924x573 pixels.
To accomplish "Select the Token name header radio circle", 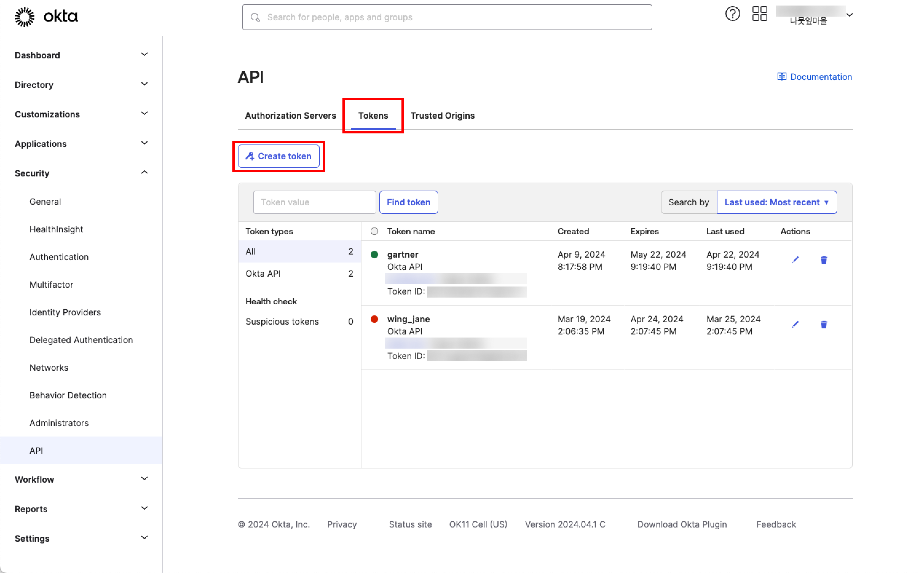I will pos(374,231).
